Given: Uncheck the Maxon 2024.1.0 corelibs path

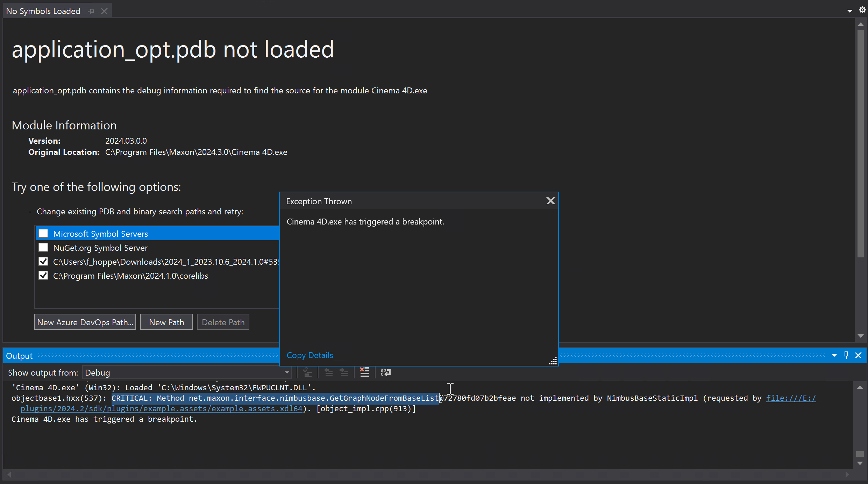Looking at the screenshot, I should (x=43, y=276).
